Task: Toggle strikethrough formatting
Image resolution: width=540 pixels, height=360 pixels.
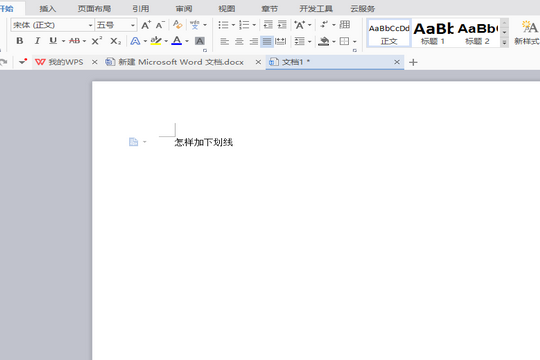Action: pyautogui.click(x=74, y=41)
